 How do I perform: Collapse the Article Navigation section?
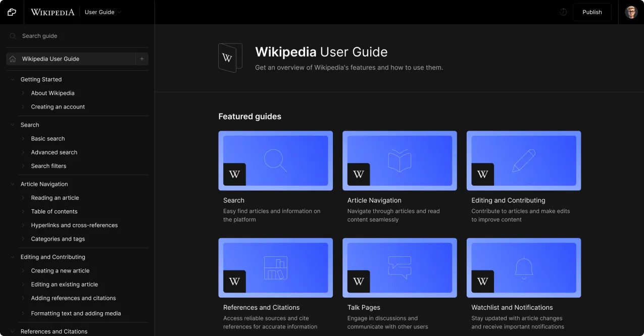pyautogui.click(x=13, y=185)
